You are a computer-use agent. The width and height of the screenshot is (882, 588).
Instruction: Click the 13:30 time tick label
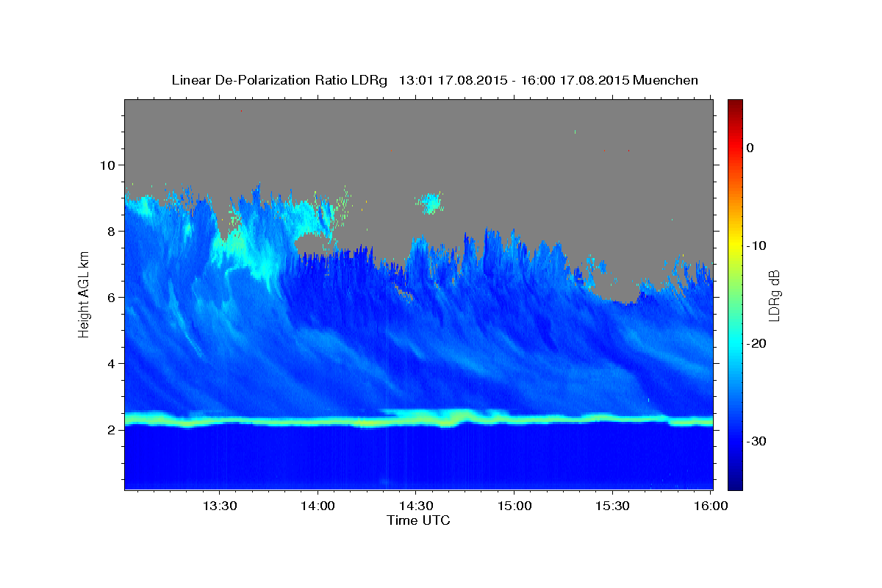coord(219,506)
